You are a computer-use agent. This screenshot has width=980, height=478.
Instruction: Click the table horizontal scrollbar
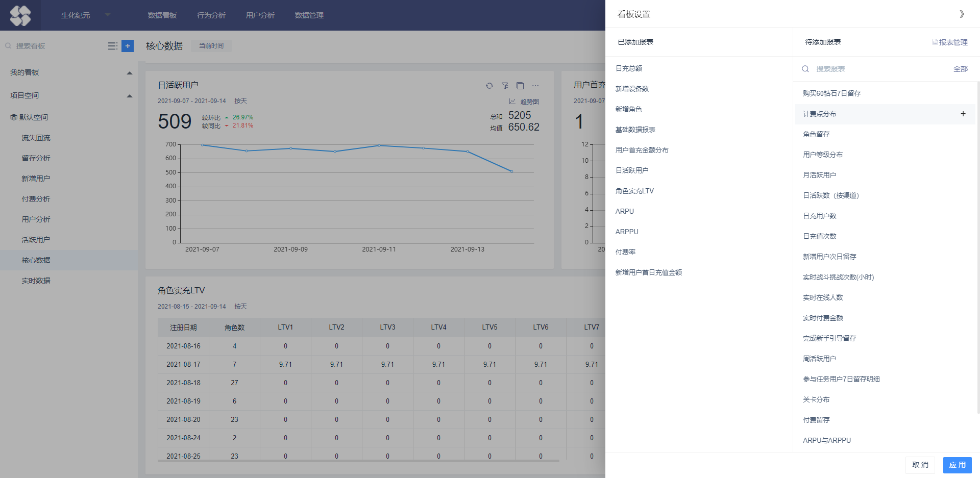coord(358,461)
